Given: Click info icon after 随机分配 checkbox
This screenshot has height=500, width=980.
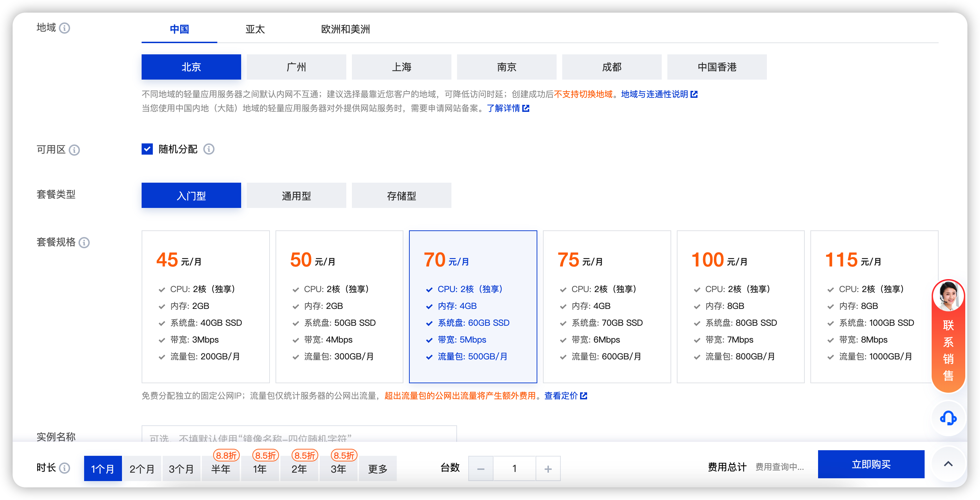Looking at the screenshot, I should (x=209, y=149).
